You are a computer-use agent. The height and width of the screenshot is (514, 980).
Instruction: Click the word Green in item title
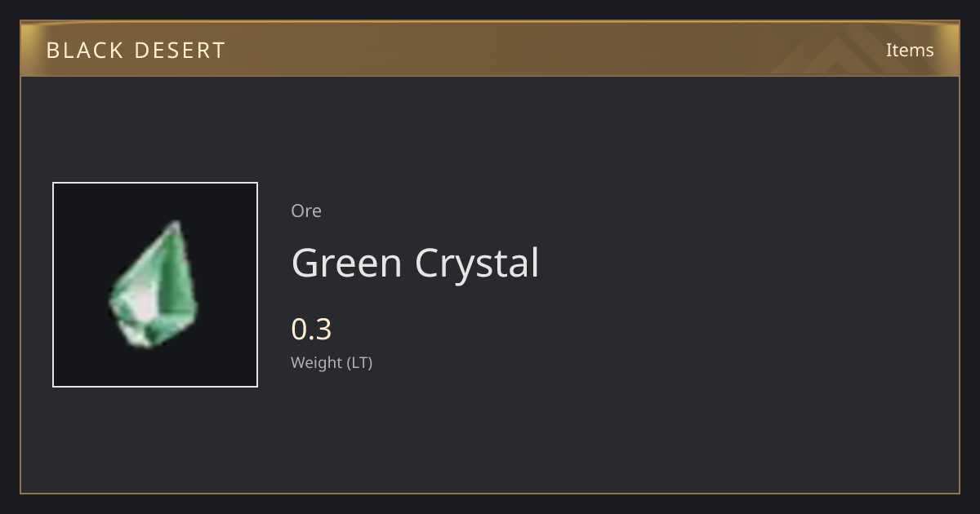[347, 264]
